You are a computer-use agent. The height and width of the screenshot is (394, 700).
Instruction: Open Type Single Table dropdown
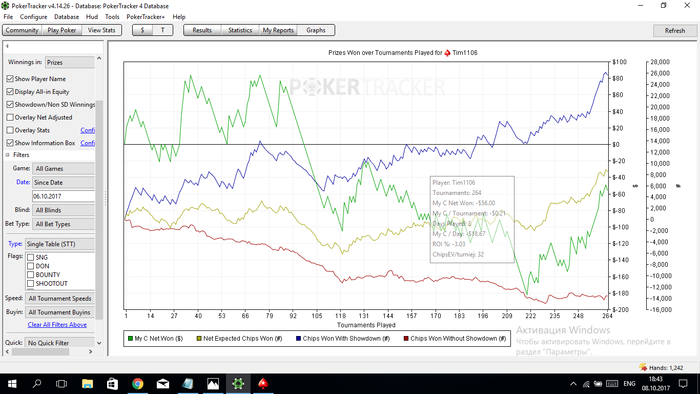pos(60,244)
